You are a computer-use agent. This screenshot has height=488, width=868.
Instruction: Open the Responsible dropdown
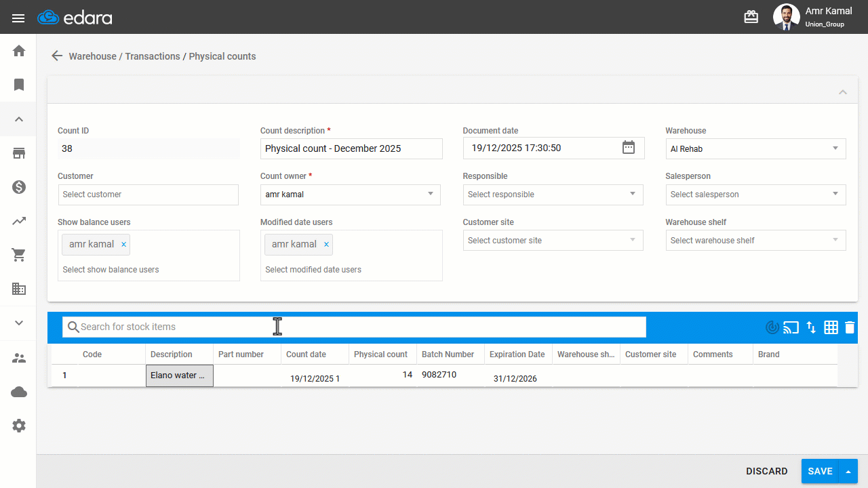coord(553,195)
